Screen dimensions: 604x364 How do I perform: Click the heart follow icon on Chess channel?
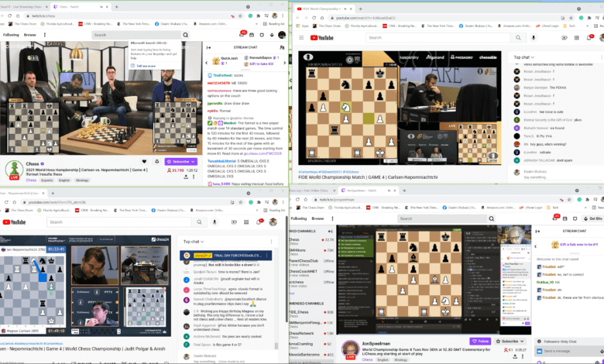coord(145,162)
